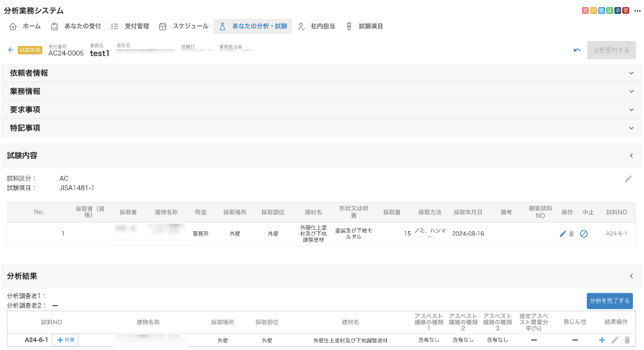Click the red 受 role badge

[585, 11]
